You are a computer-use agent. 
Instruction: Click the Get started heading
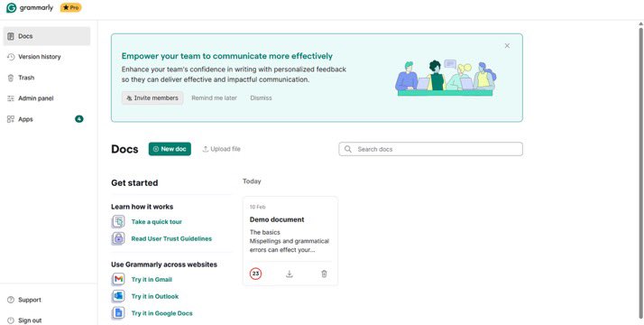tap(134, 183)
